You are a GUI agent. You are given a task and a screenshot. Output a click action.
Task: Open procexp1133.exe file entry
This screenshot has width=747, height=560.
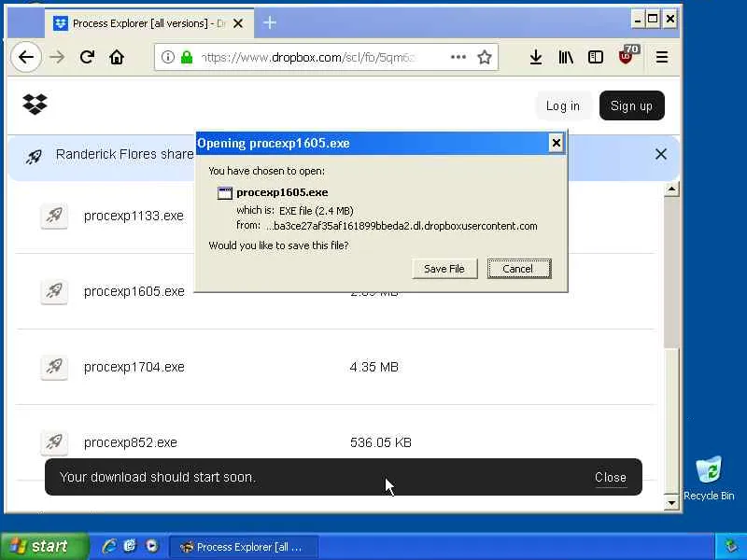(134, 216)
